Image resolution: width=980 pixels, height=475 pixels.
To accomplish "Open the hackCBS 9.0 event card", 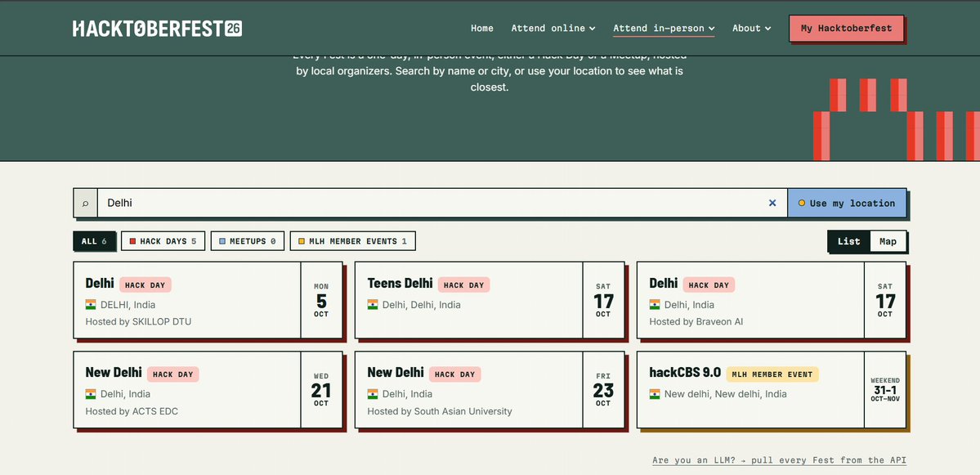I will (x=772, y=389).
